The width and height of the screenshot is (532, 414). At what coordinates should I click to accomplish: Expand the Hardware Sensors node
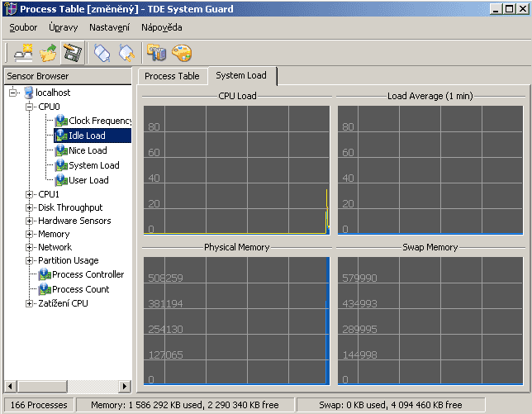pyautogui.click(x=31, y=221)
